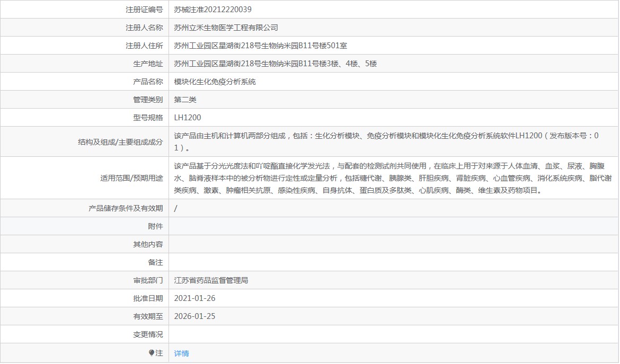
Task: Click expiry date 2026-01-25
Action: [194, 316]
